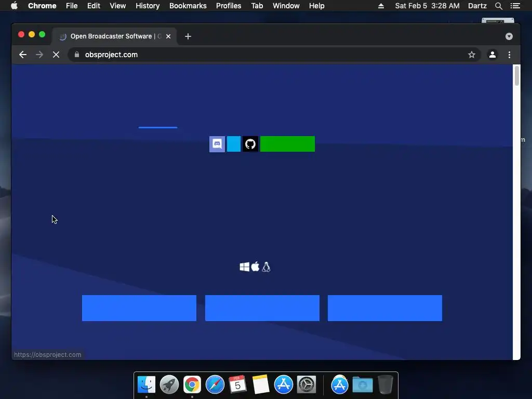This screenshot has height=399, width=532.
Task: Open Launchpad from the Dock
Action: [x=169, y=384]
